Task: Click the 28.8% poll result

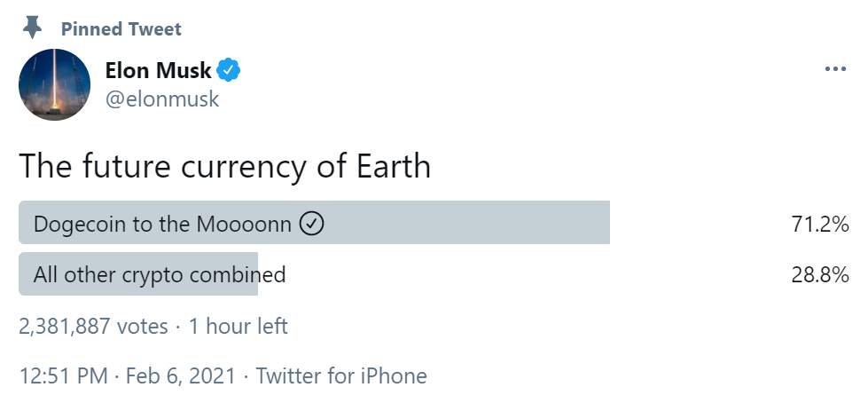Action: click(x=820, y=275)
